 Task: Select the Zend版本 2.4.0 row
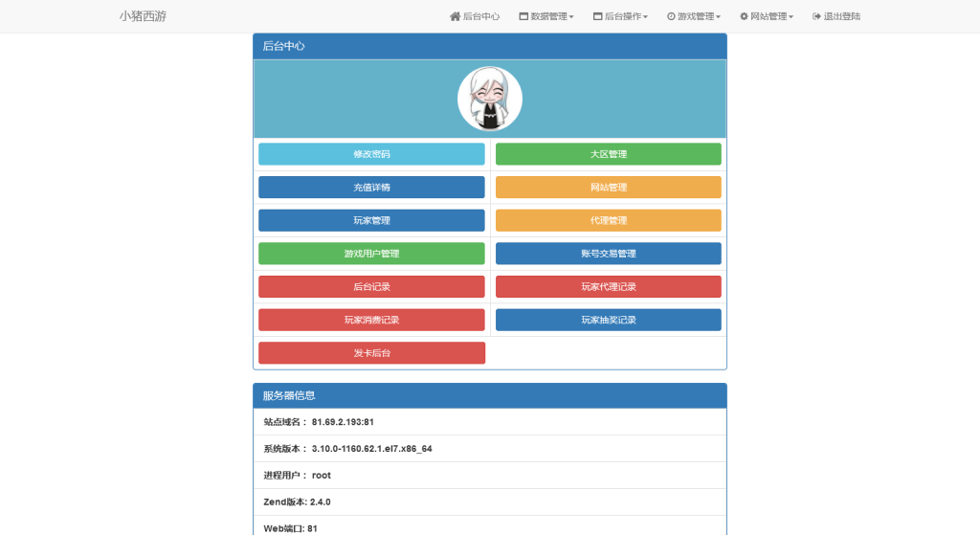pos(490,502)
